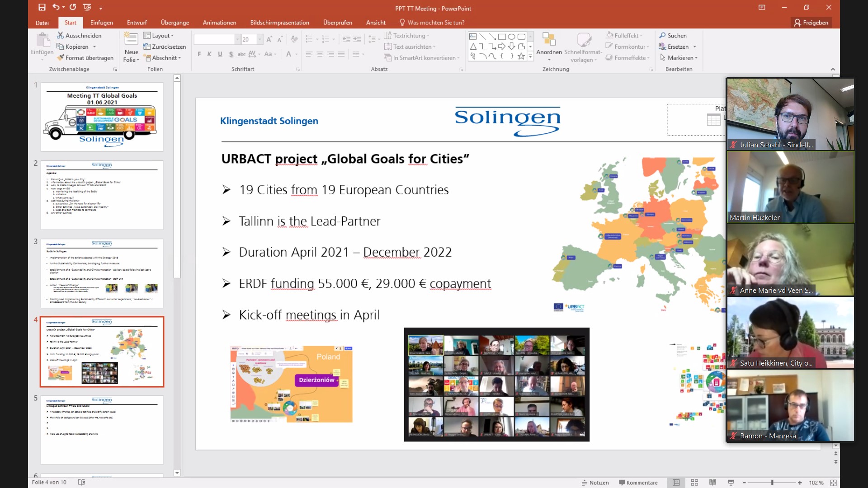The image size is (868, 488).
Task: Expand the Layout dropdown
Action: click(159, 35)
